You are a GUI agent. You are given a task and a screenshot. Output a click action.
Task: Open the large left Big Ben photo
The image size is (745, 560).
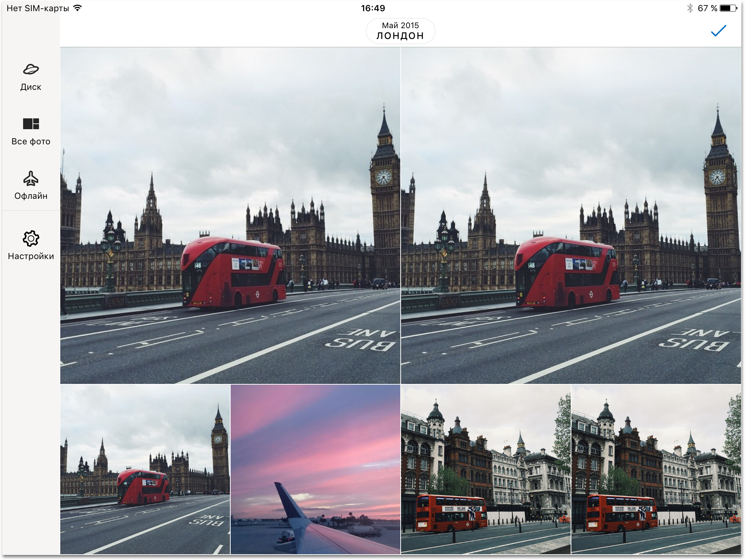(230, 215)
